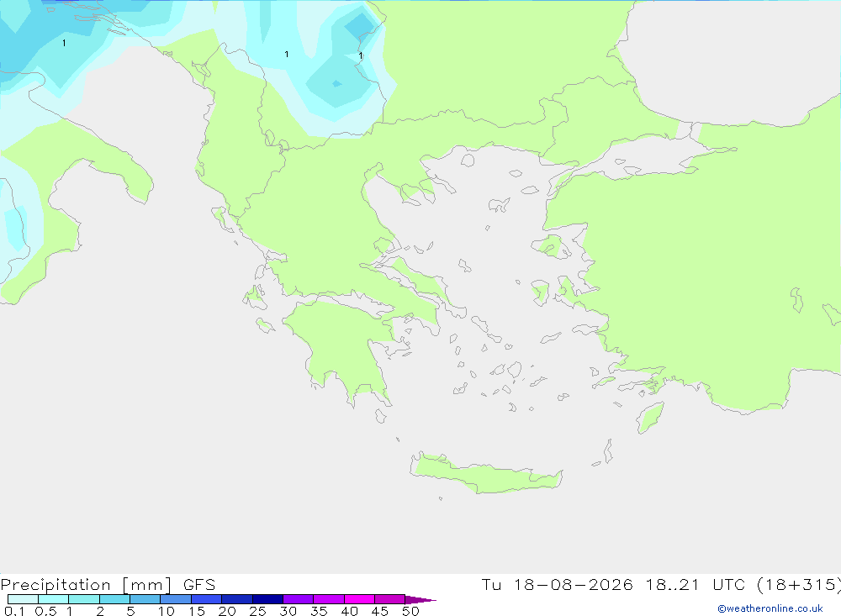Click the legend value '35'
Screen dimensions: 841x616
(319, 611)
